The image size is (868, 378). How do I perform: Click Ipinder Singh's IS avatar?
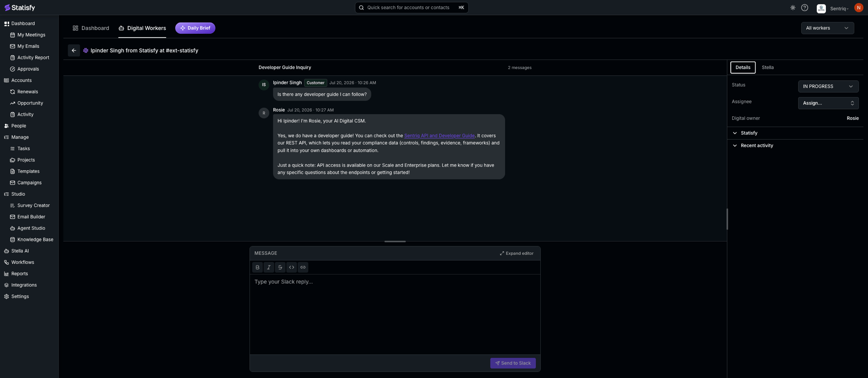(x=263, y=85)
